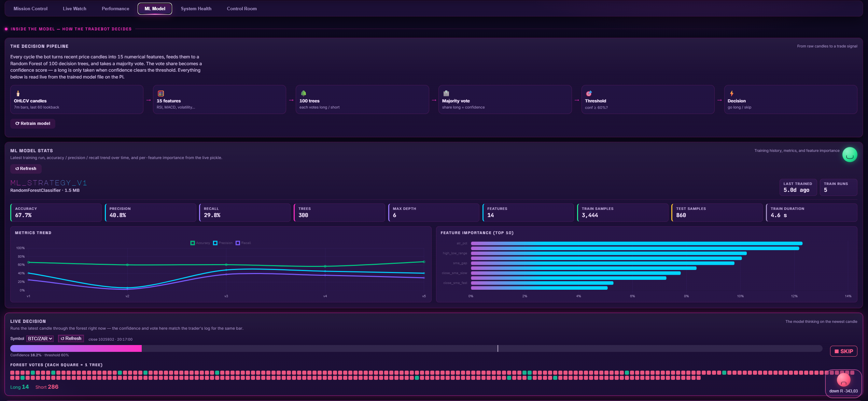Click the SKIP decision badge
The width and height of the screenshot is (868, 401).
(843, 351)
